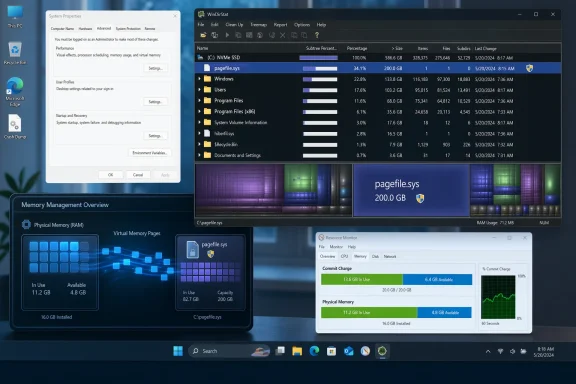Screen dimensions: 576x384
Task: Show hidden tray icons chevron
Action: pos(488,352)
